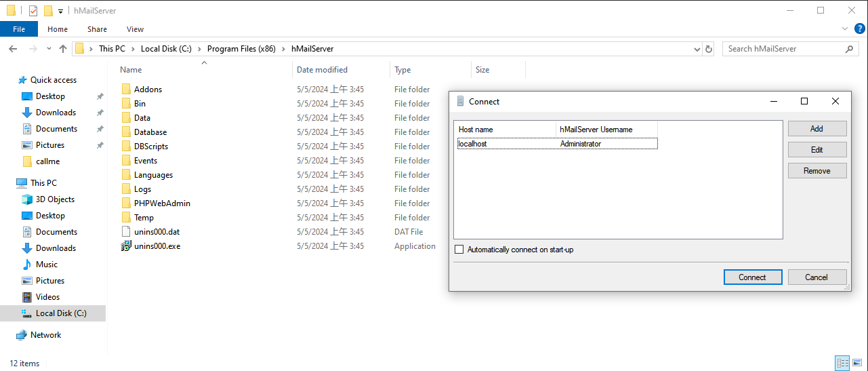Expand Program Files (x86) breadcrumb chevron

pos(283,49)
